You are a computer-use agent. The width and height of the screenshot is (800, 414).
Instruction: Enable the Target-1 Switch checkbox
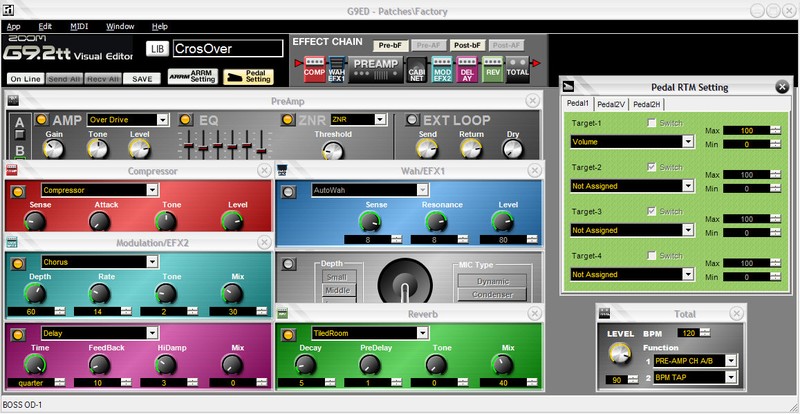coord(651,123)
